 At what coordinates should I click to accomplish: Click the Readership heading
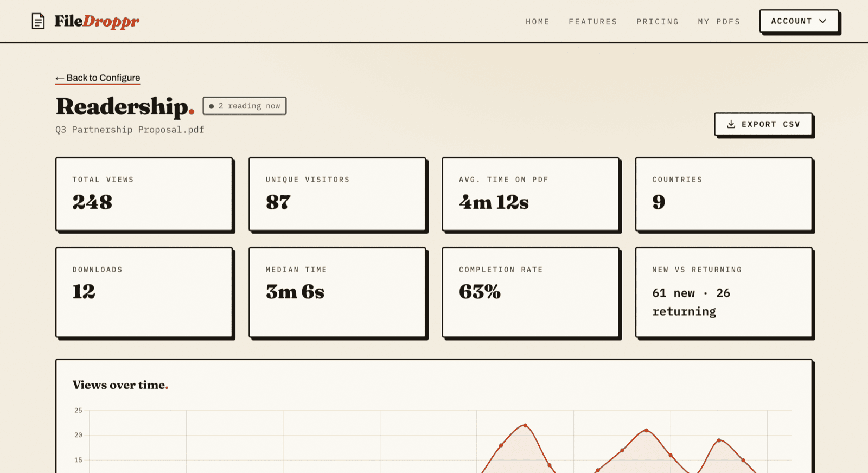point(125,106)
